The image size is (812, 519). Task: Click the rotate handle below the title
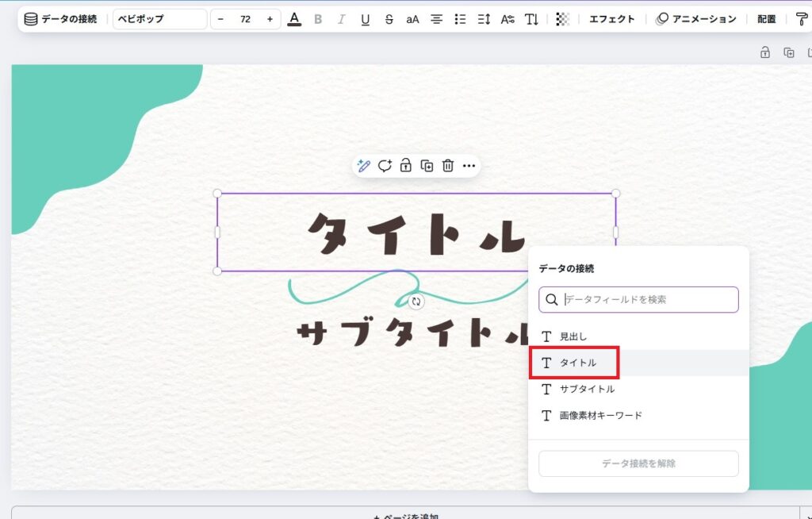click(x=416, y=302)
